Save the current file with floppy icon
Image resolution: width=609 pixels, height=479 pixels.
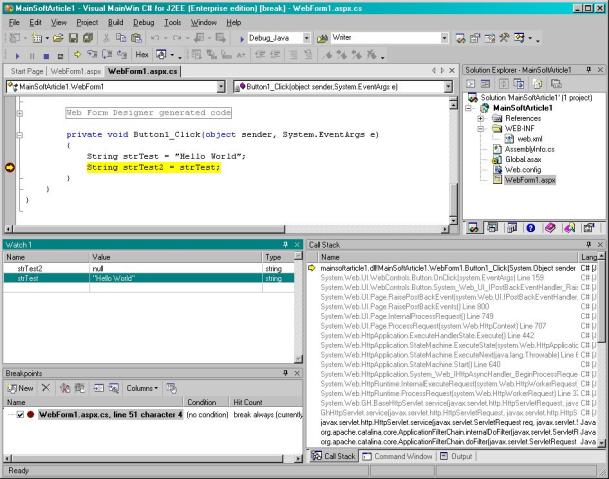pyautogui.click(x=73, y=38)
